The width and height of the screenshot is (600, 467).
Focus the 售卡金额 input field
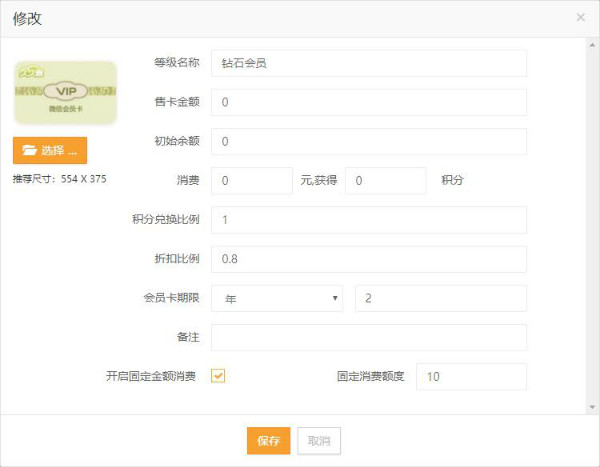(x=368, y=102)
